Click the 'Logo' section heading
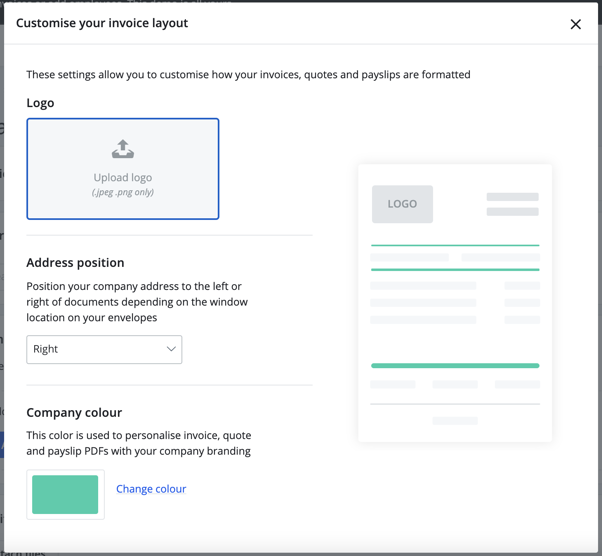The image size is (602, 556). click(40, 103)
